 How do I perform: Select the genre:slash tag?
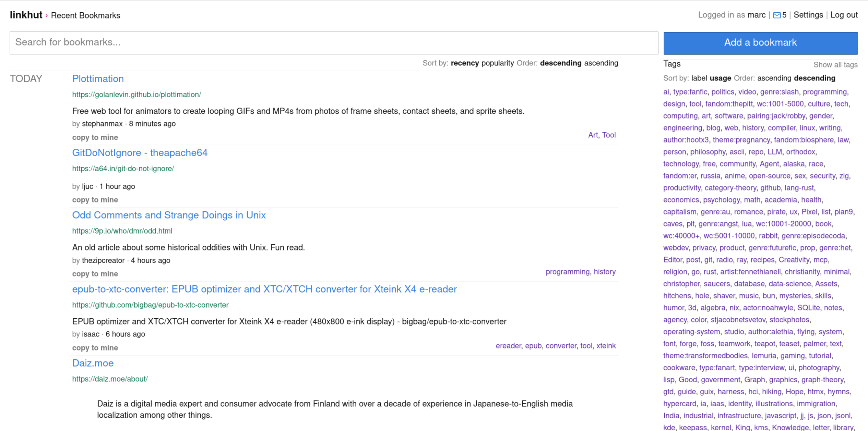tap(779, 92)
